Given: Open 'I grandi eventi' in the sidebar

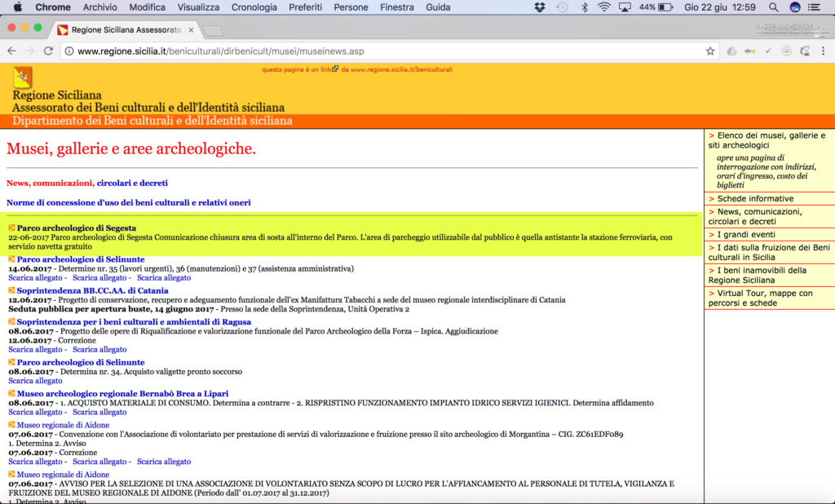Looking at the screenshot, I should tap(746, 234).
